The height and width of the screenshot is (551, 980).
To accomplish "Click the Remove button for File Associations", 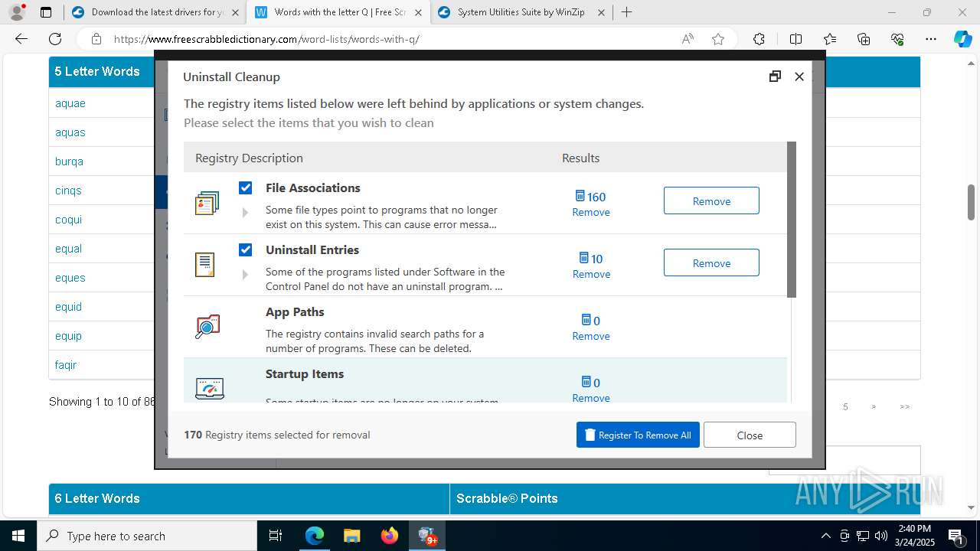I will [x=711, y=201].
